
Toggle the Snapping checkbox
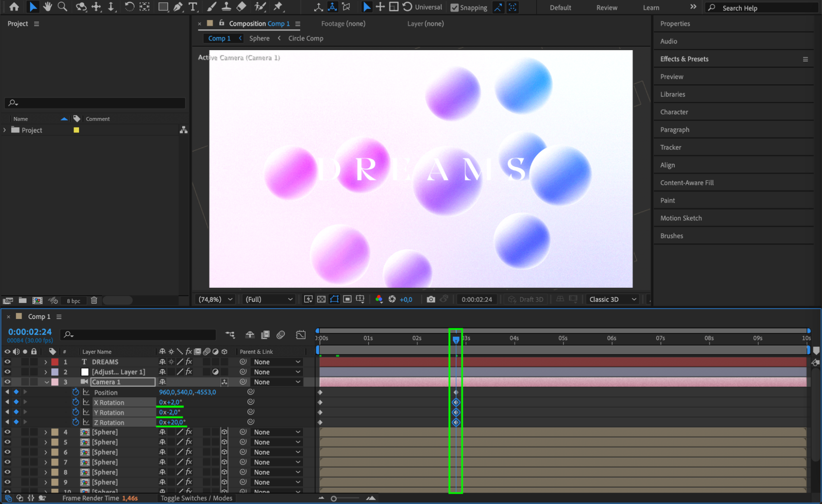pos(454,7)
